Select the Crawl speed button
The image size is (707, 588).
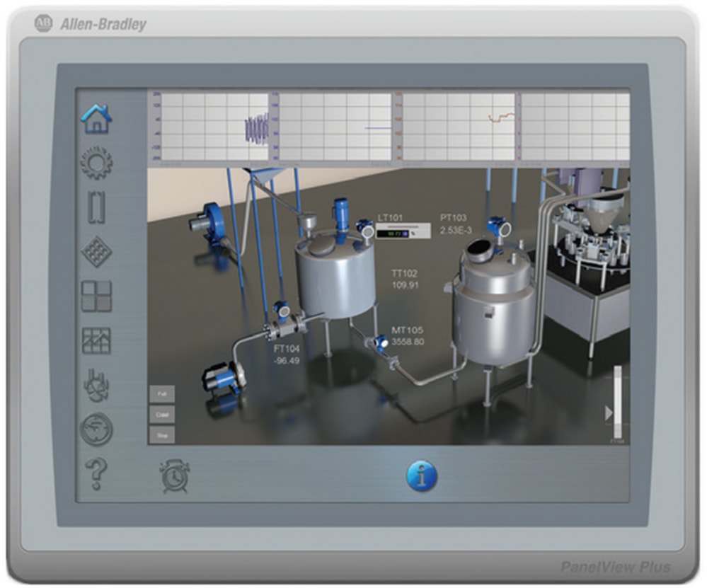click(x=162, y=415)
